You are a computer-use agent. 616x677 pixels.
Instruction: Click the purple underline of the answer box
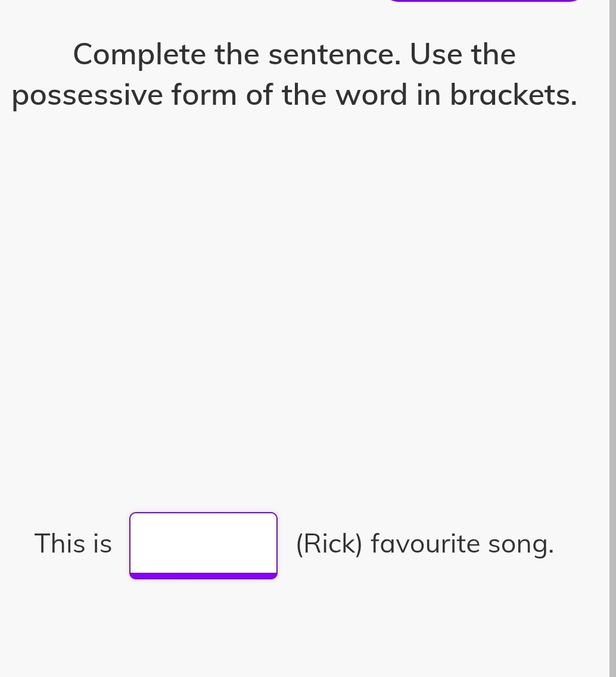(x=203, y=576)
